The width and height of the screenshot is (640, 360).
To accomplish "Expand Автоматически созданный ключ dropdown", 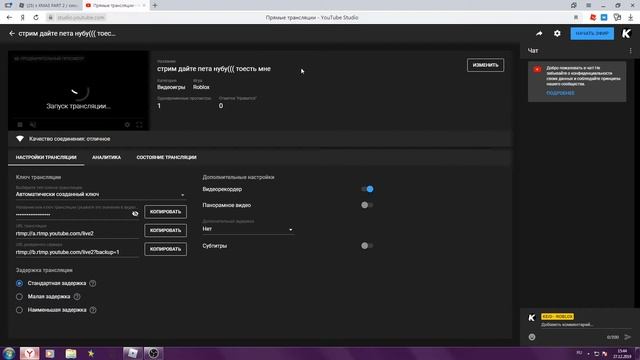I will click(100, 195).
